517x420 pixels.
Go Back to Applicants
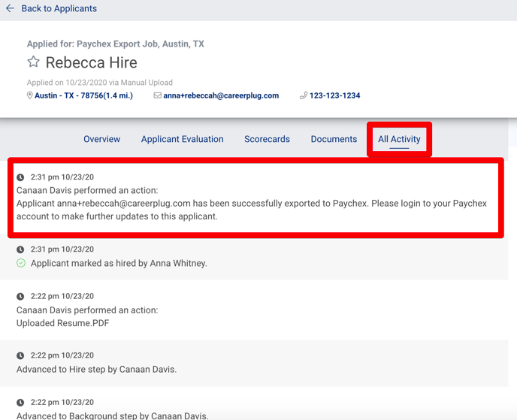click(59, 8)
